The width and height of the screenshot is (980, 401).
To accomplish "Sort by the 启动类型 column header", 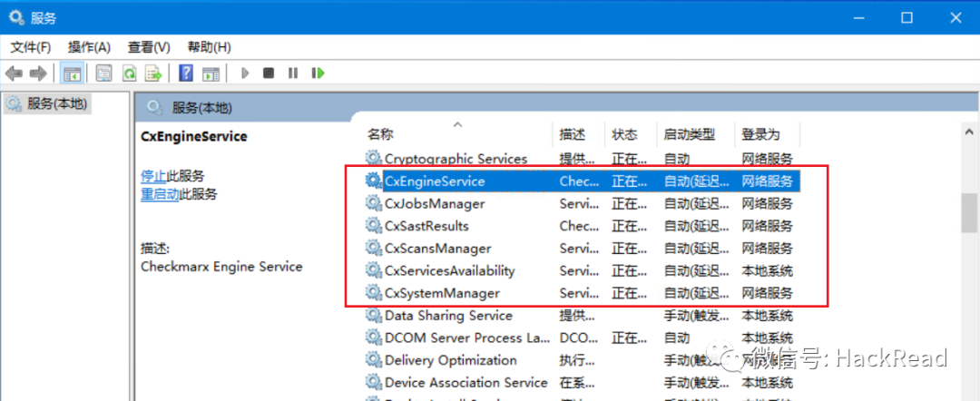I will click(x=690, y=134).
